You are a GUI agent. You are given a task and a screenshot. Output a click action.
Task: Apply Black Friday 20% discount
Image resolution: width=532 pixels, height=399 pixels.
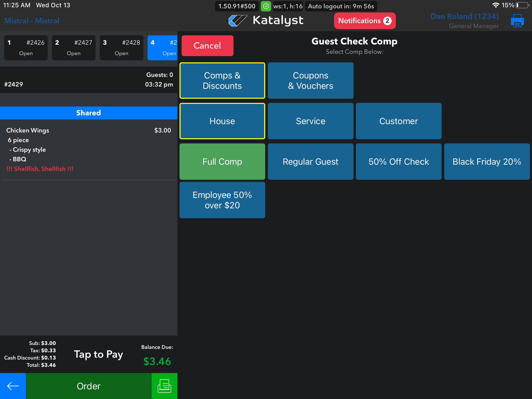487,162
